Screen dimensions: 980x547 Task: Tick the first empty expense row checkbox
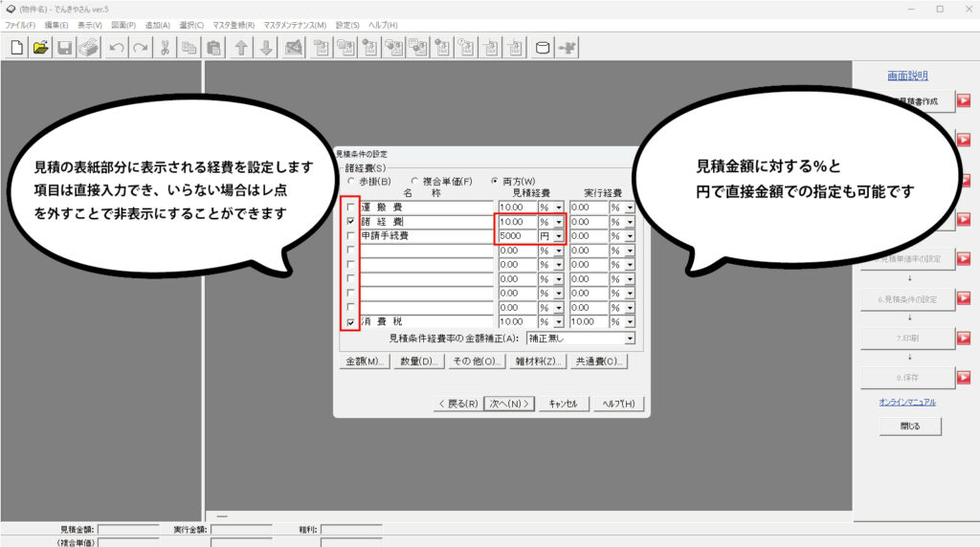(x=350, y=250)
